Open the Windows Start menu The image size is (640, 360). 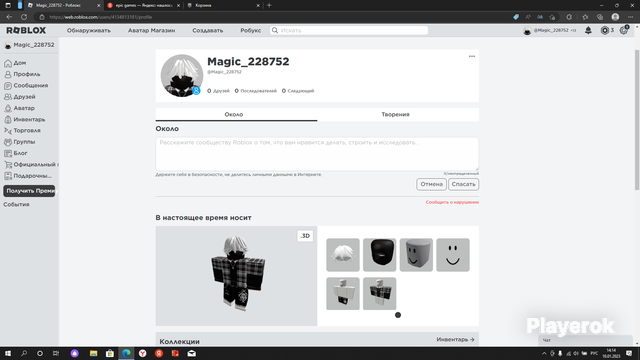tap(8, 353)
